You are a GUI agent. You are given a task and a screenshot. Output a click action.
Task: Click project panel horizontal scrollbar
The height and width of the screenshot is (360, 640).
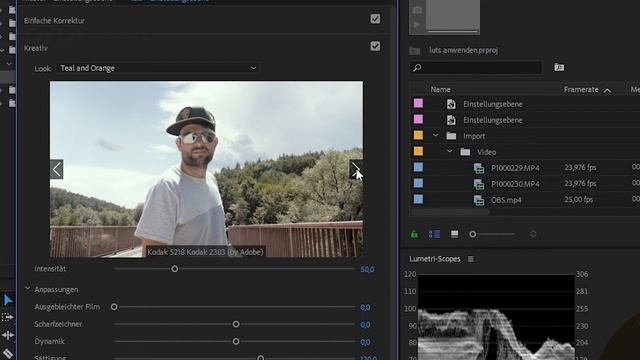[451, 212]
